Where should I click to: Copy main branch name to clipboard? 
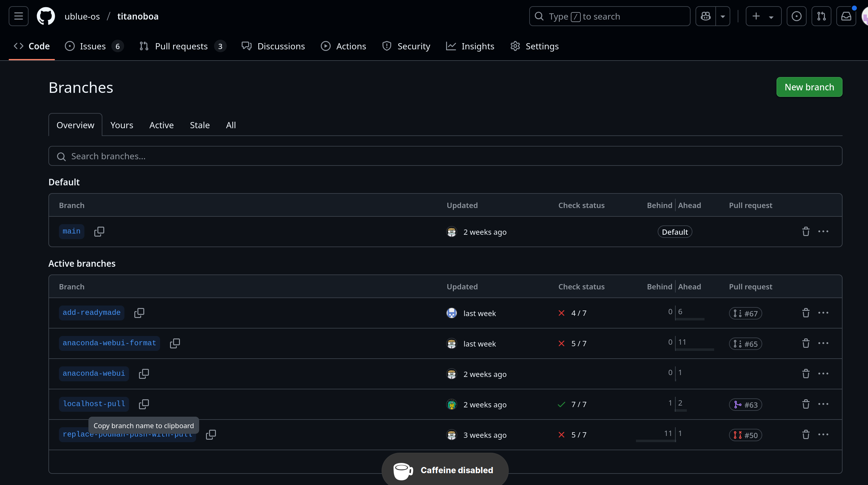tap(99, 231)
